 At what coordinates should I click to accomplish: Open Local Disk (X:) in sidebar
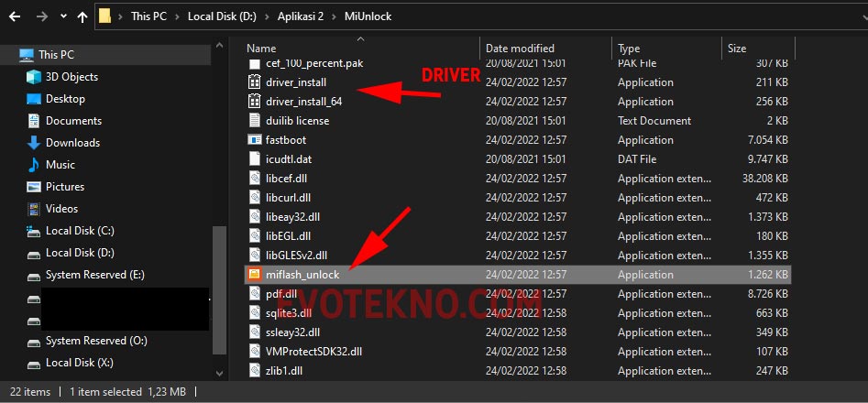tap(79, 363)
